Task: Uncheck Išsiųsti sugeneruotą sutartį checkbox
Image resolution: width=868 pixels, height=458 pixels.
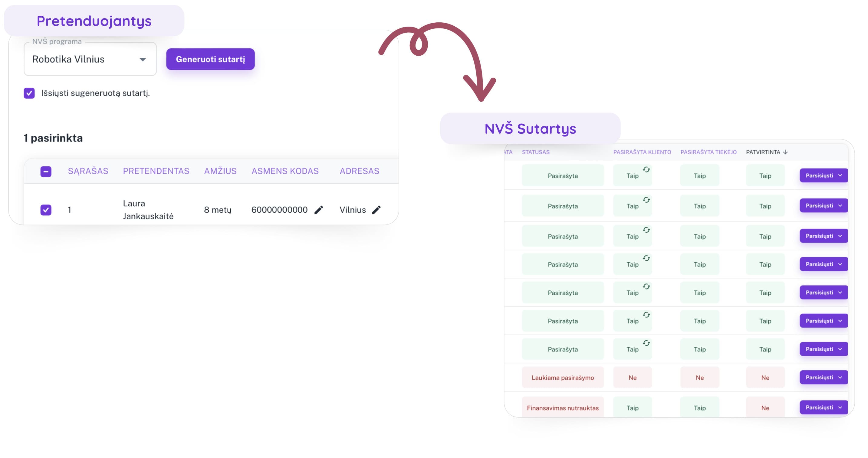Action: click(29, 93)
